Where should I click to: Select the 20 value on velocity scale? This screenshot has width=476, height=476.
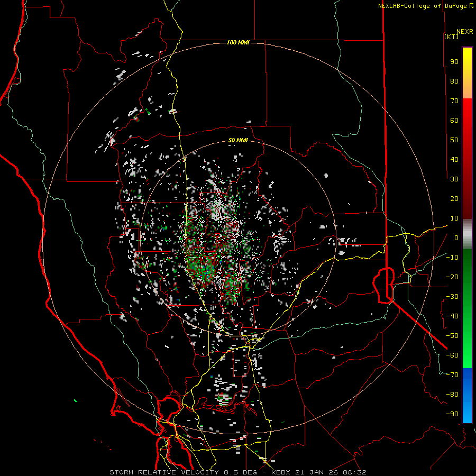click(x=454, y=198)
